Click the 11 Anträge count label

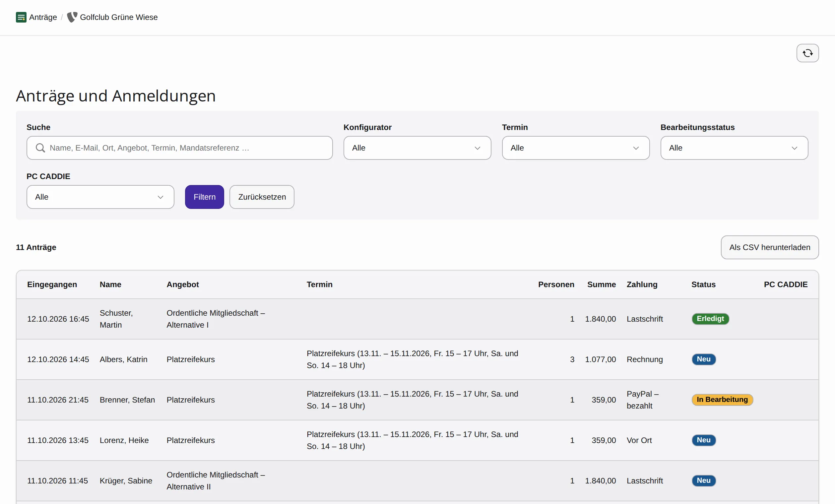[36, 248]
